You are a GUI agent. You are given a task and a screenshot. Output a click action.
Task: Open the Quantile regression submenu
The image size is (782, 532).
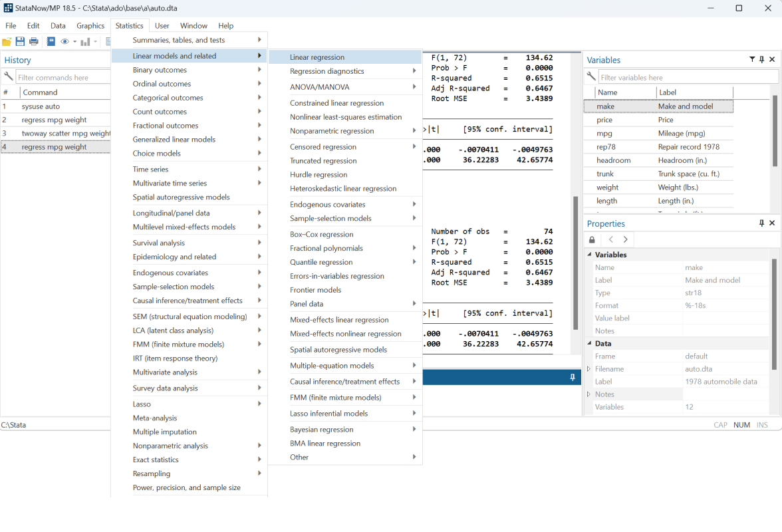click(321, 262)
